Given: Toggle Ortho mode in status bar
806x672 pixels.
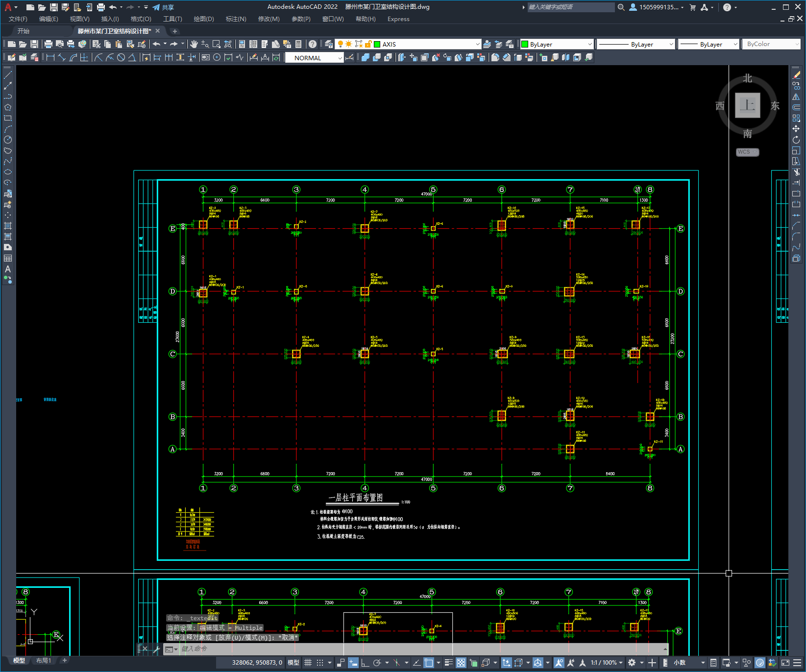Looking at the screenshot, I should 365,663.
